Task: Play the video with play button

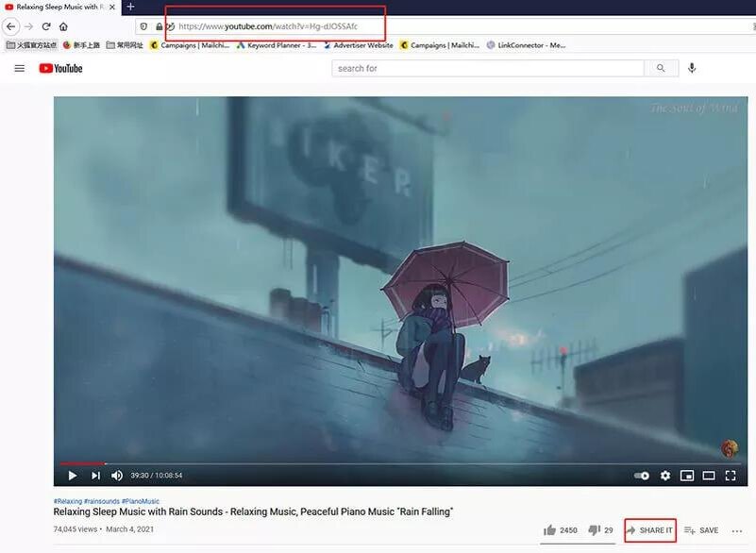Action: [73, 476]
